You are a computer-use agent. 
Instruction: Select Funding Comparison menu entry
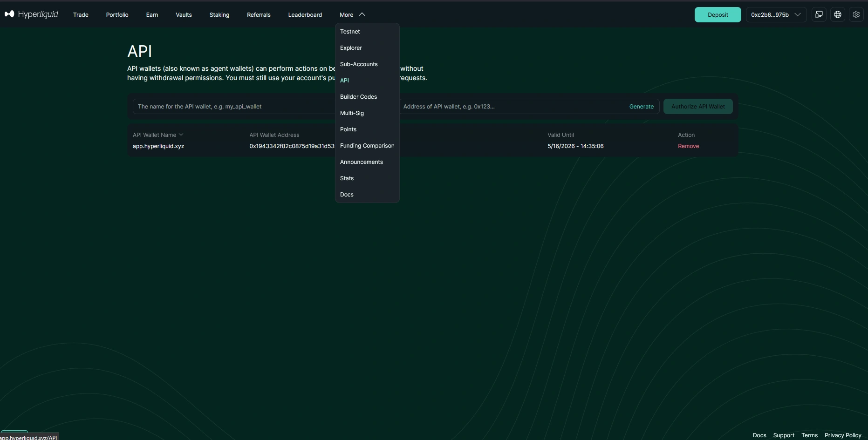pyautogui.click(x=367, y=146)
